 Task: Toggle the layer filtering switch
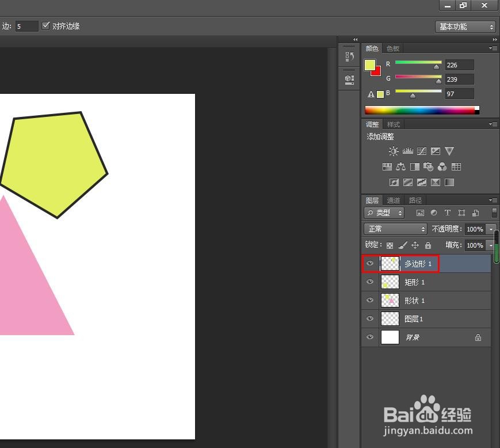tap(494, 213)
